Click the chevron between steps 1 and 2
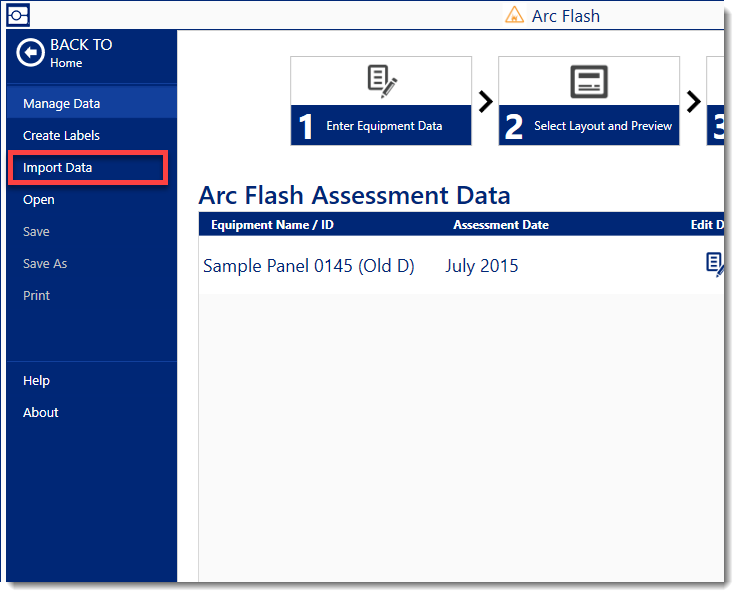The image size is (739, 597). tap(485, 101)
